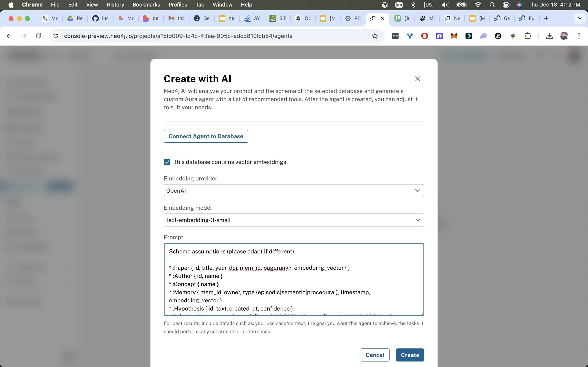The height and width of the screenshot is (367, 588).
Task: Bookmark this page with star icon
Action: 375,36
